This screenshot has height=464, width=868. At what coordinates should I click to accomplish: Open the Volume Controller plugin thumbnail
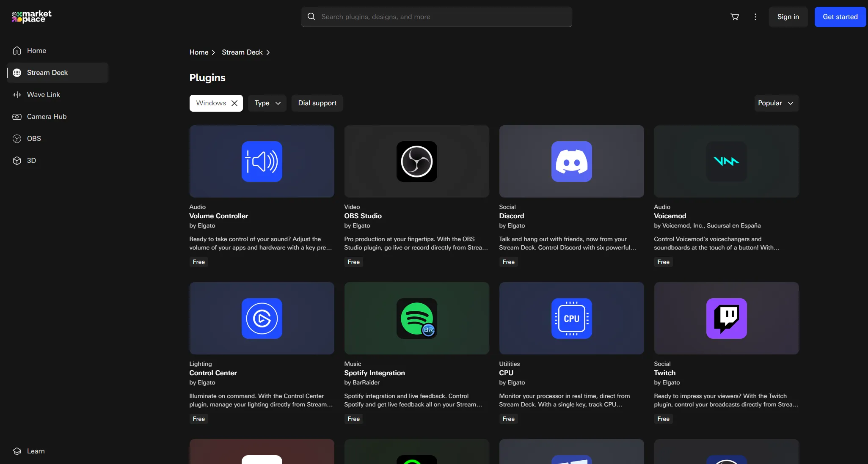tap(262, 161)
